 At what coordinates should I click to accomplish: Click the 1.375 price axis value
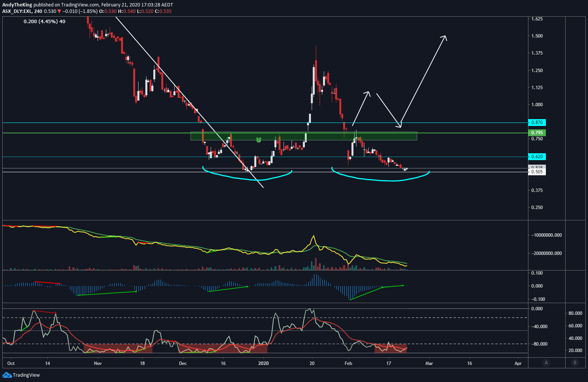(537, 53)
